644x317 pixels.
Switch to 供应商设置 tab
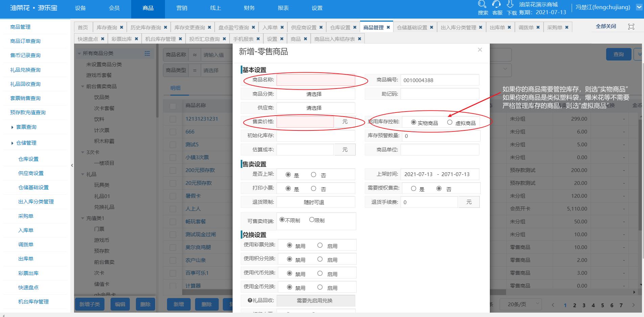pyautogui.click(x=304, y=27)
